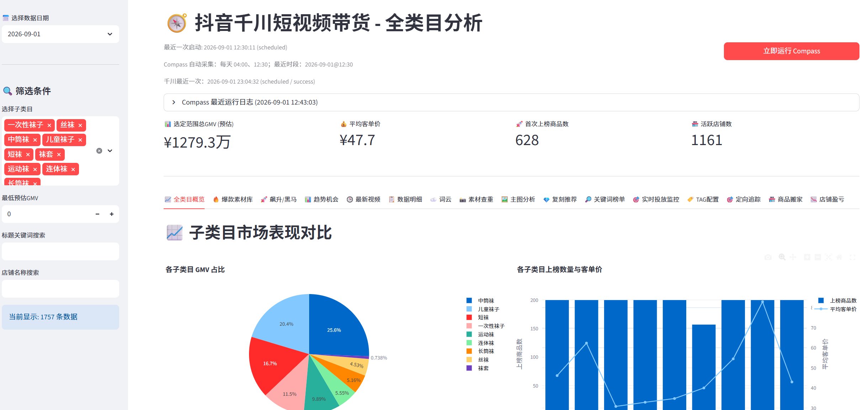Image resolution: width=868 pixels, height=410 pixels.
Task: Toggle 儿童袜子 legend entry in pie chart
Action: pos(483,309)
